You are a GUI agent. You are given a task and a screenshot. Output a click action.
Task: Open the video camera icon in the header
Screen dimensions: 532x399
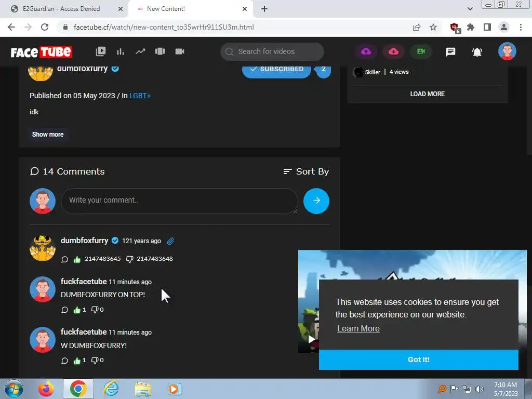click(x=179, y=51)
